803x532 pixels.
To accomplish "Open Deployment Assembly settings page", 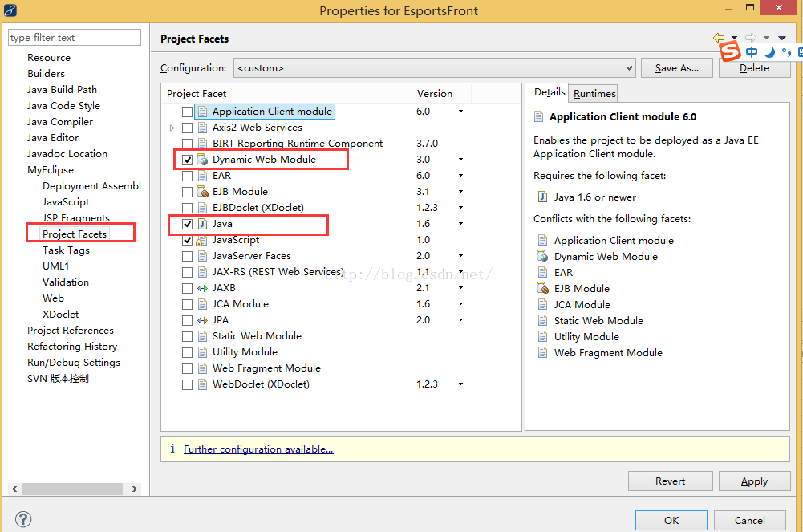I will pos(91,186).
